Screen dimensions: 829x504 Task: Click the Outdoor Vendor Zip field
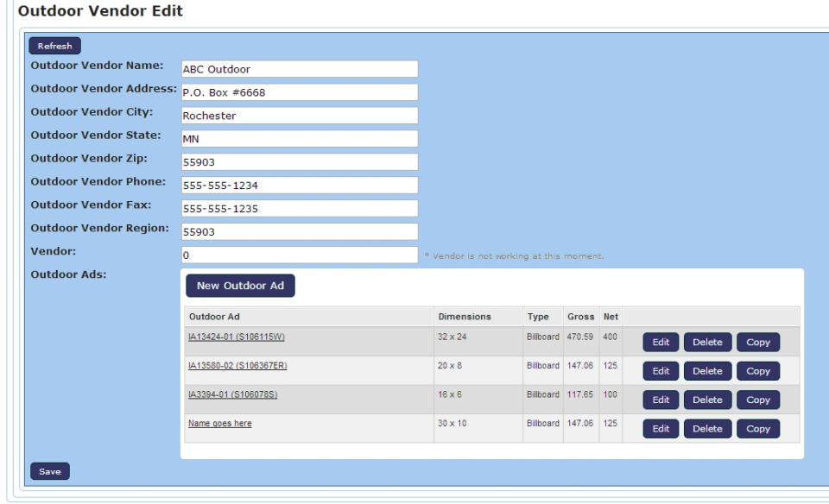click(299, 161)
